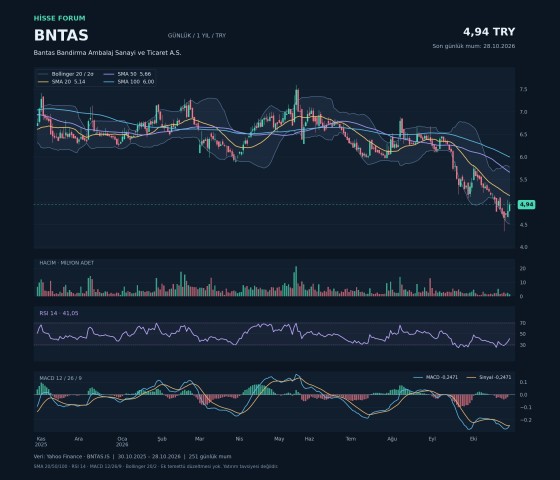
Task: Click the 10 label on the volume axis
Action: pyautogui.click(x=523, y=282)
